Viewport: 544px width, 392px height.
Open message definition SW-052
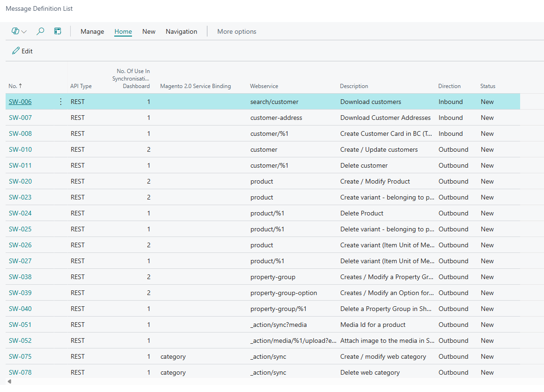tap(20, 340)
